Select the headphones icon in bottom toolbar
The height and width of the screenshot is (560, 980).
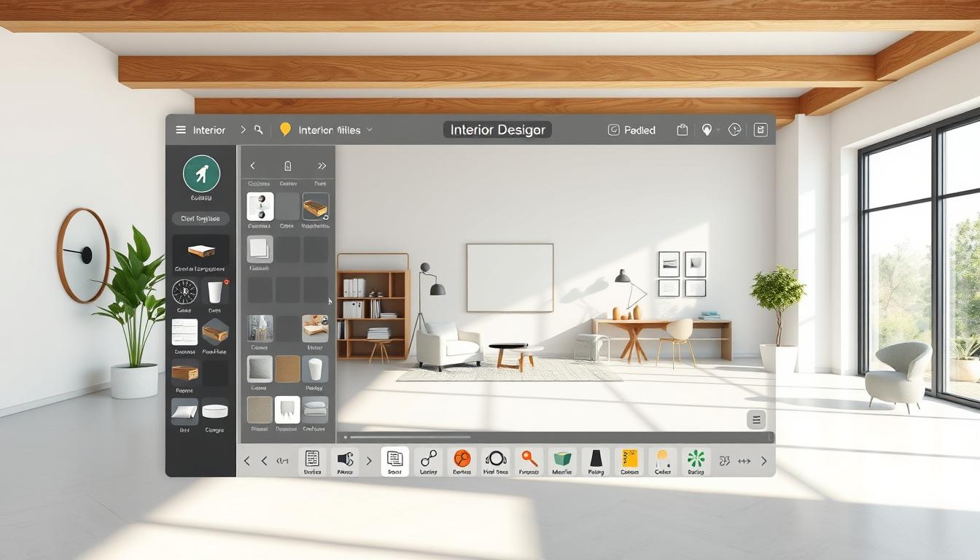pyautogui.click(x=496, y=460)
